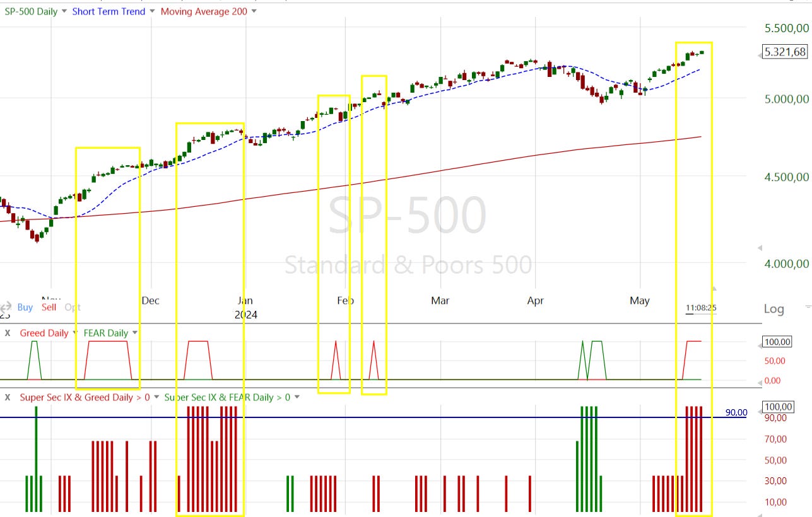The image size is (812, 517).
Task: Click the Dec date axis label
Action: (150, 301)
